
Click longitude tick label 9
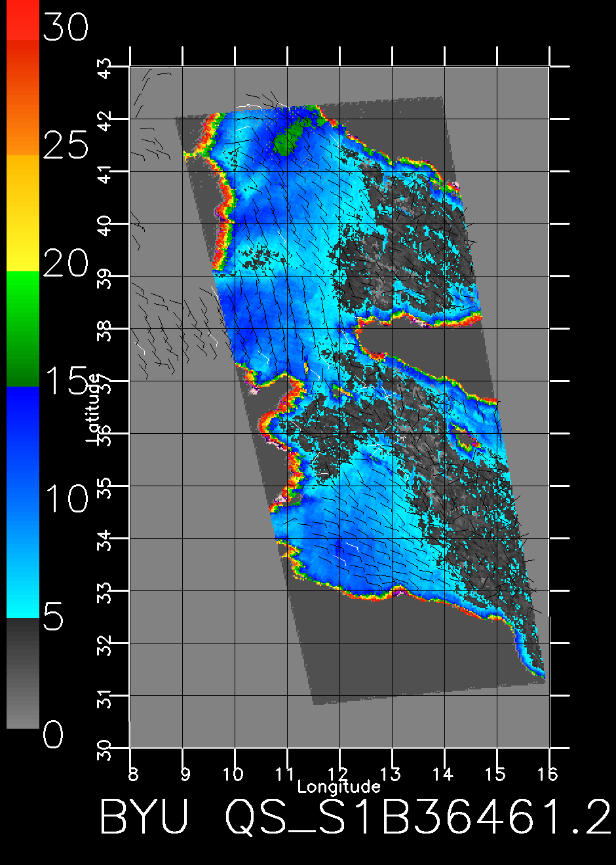click(x=185, y=774)
